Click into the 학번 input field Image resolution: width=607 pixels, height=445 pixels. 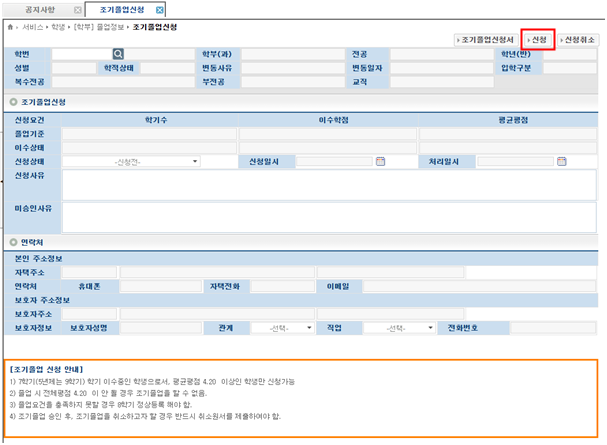point(80,54)
